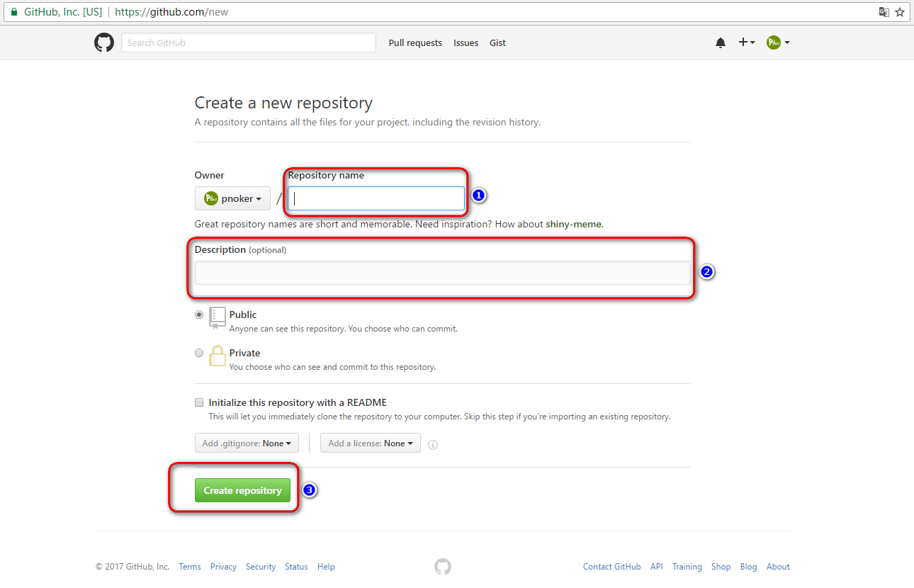Click the 'Create a new repository' heading
Viewport: 914px width, 588px height.
(x=283, y=103)
